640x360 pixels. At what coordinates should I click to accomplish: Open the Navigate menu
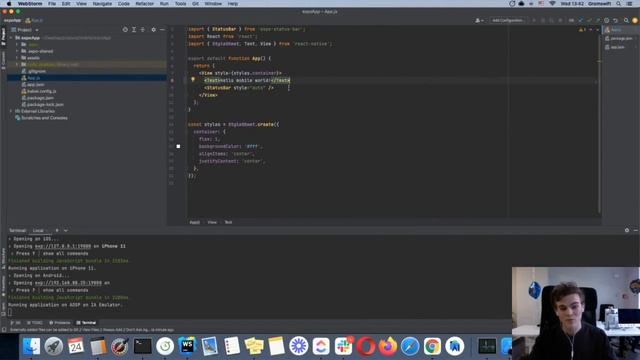click(x=102, y=4)
